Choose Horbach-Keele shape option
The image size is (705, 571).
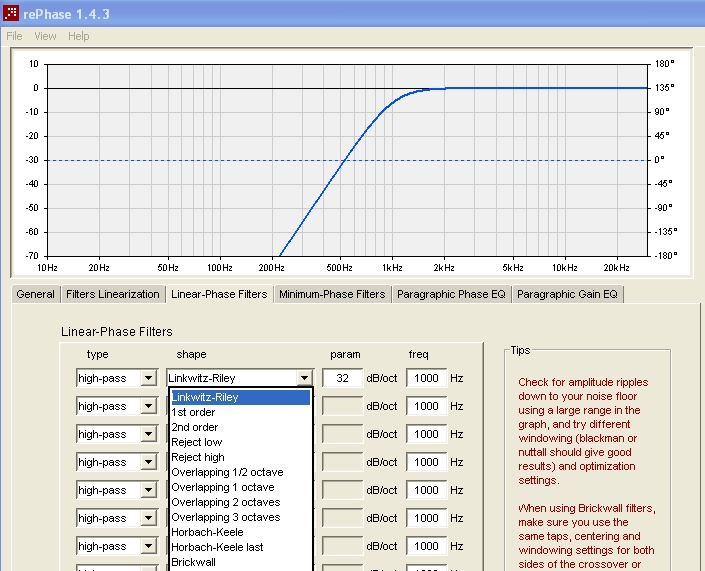coord(241,532)
